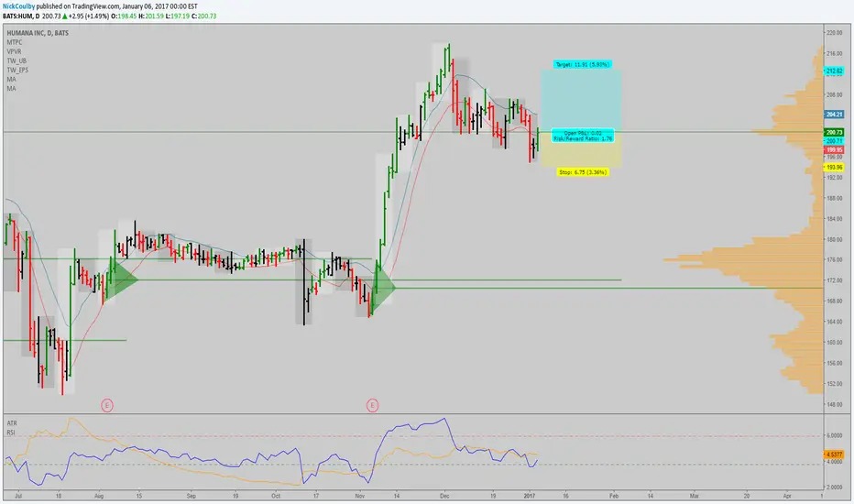Image resolution: width=854 pixels, height=504 pixels.
Task: Click the H: 201.59 high value
Action: click(x=151, y=16)
